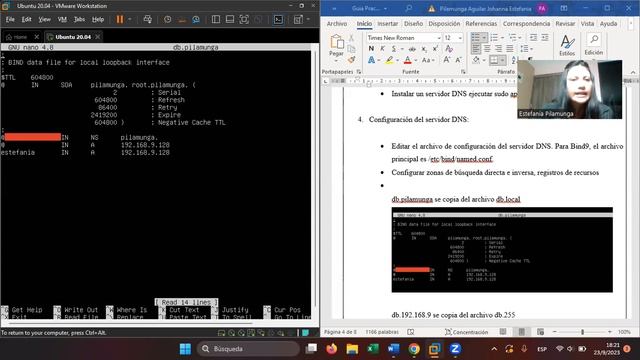
Task: Decrease font size with A-down icon
Action: tap(458, 60)
